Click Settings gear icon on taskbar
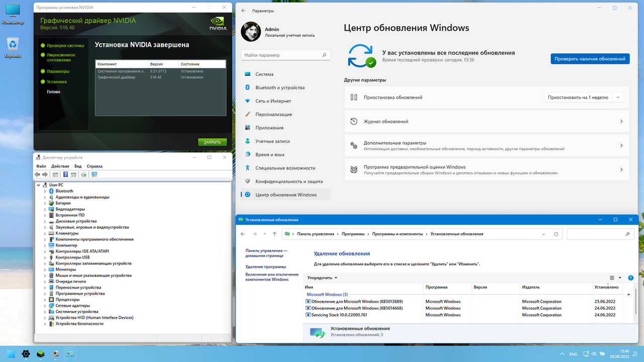Screen dimensions: 644x362 click(26, 354)
